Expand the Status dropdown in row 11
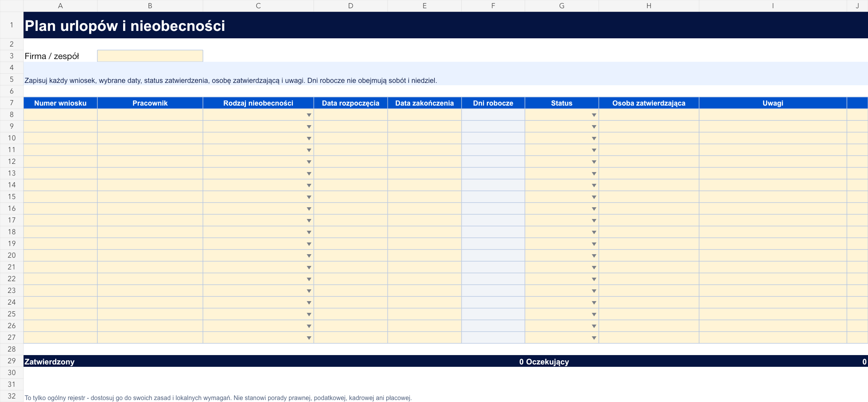The width and height of the screenshot is (868, 402). [x=594, y=150]
